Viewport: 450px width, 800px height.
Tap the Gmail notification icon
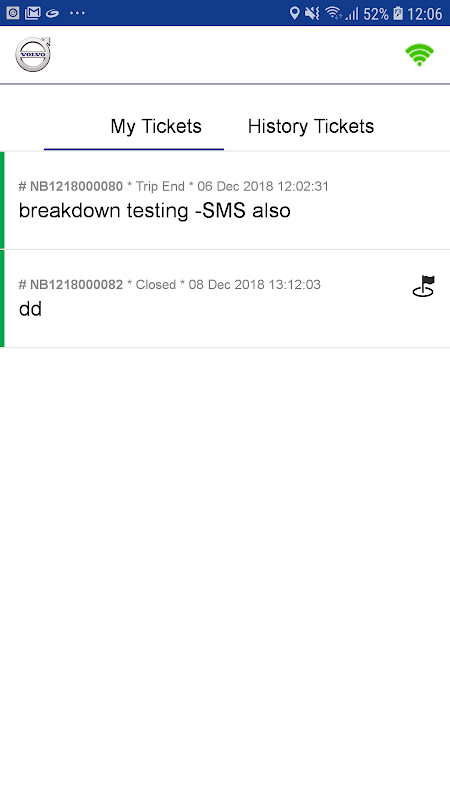point(32,13)
